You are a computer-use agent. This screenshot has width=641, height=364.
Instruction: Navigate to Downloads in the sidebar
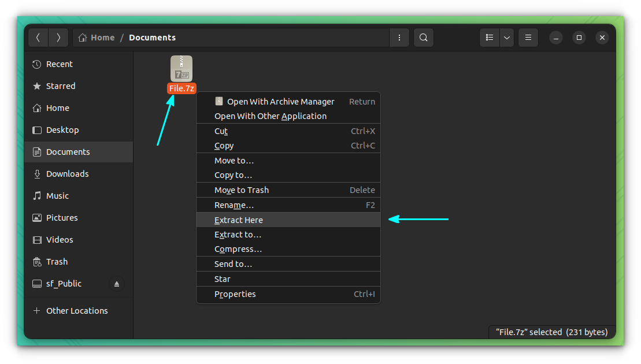pos(67,173)
